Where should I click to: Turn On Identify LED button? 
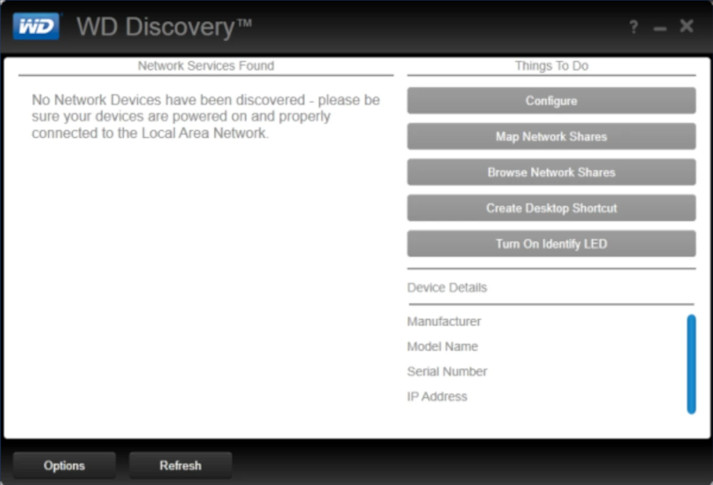tap(551, 244)
